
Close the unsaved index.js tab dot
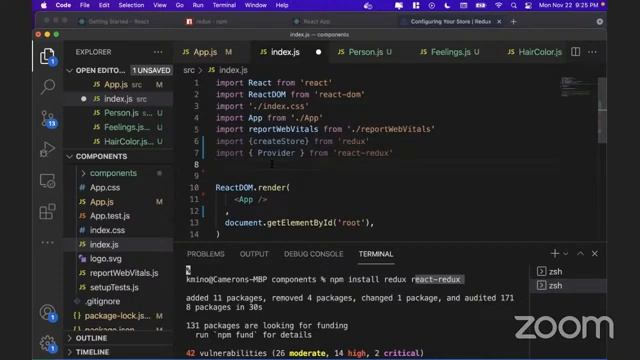[x=318, y=52]
